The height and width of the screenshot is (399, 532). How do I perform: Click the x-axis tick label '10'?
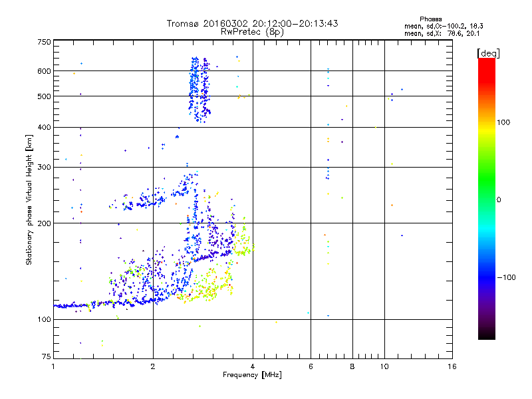point(384,366)
